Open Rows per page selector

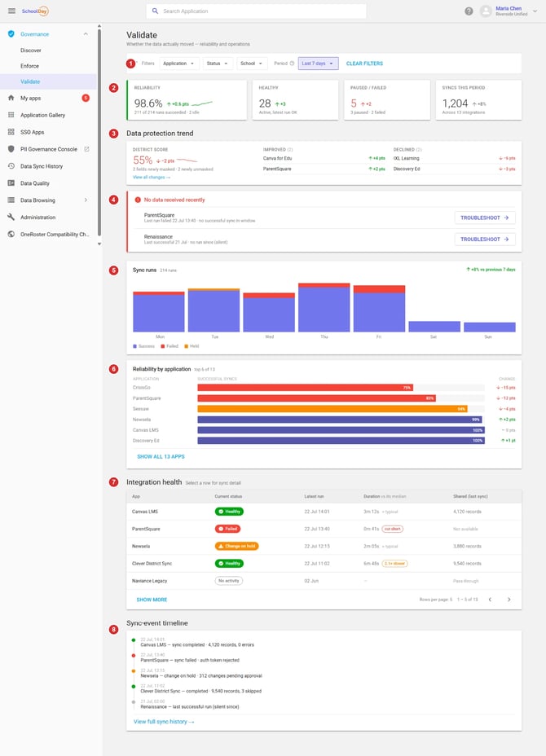[x=436, y=600]
